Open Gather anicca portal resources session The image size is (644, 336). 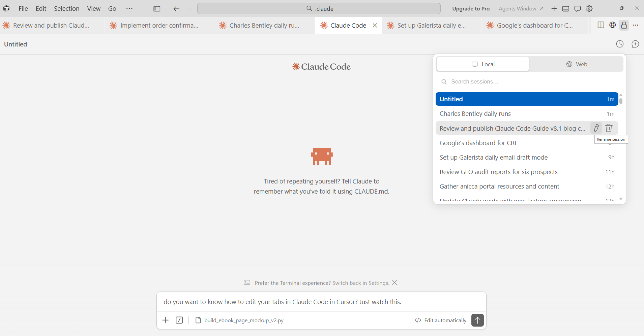527,186
